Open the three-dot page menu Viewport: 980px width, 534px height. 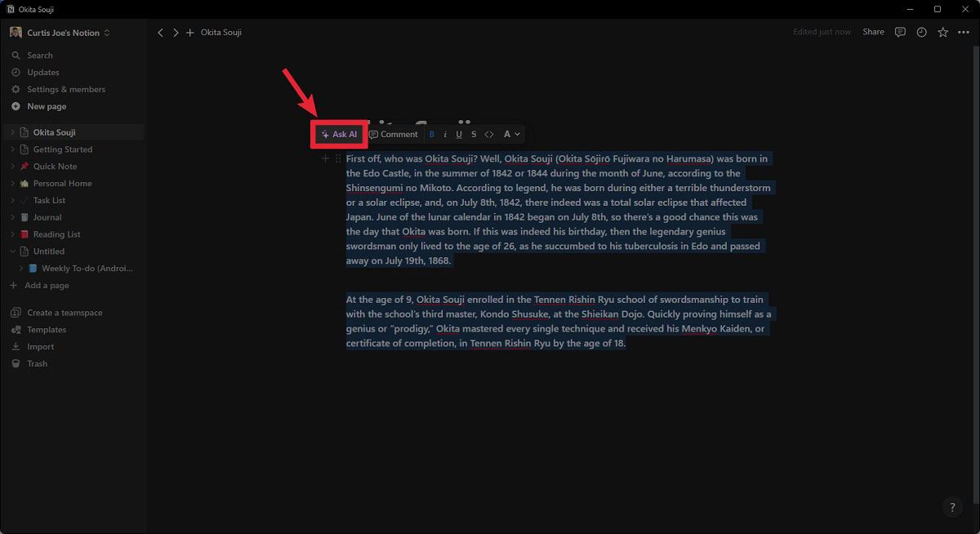[964, 33]
